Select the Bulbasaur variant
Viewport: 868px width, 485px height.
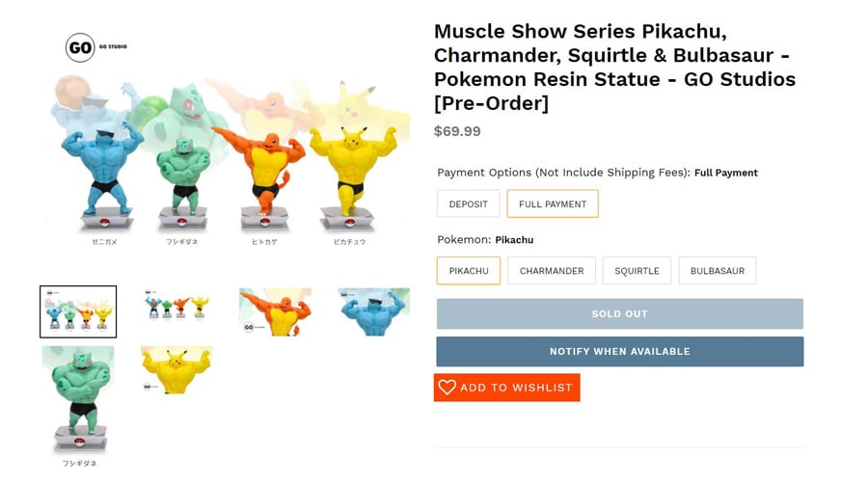tap(718, 271)
